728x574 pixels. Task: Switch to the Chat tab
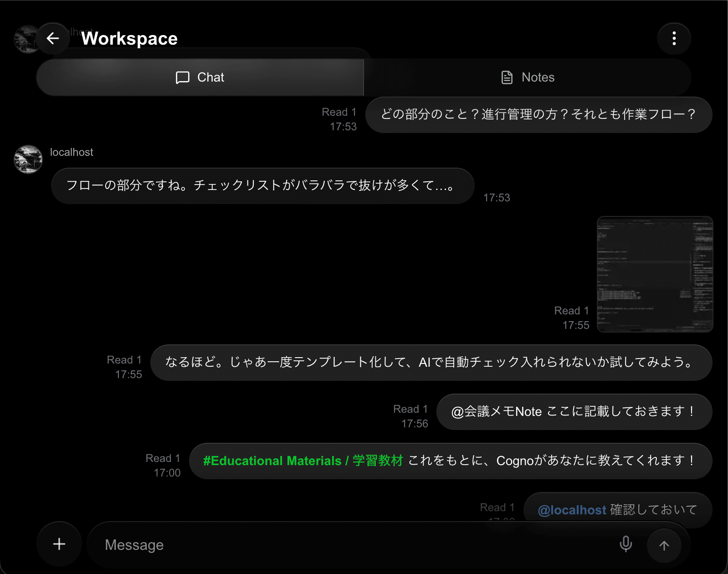[x=200, y=77]
